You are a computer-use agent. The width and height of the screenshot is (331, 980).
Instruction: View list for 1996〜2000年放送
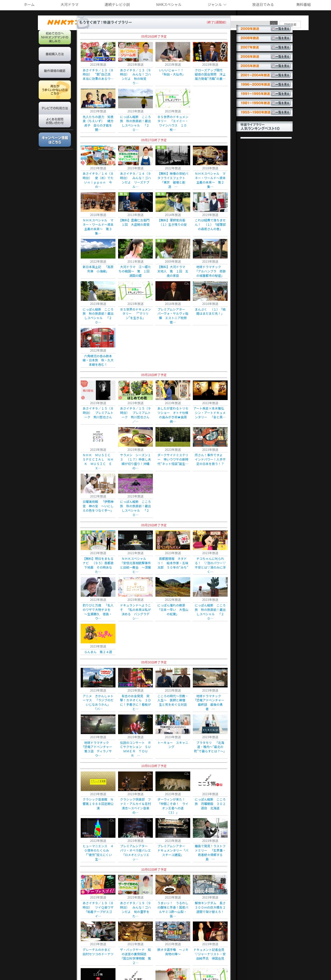coord(281,85)
